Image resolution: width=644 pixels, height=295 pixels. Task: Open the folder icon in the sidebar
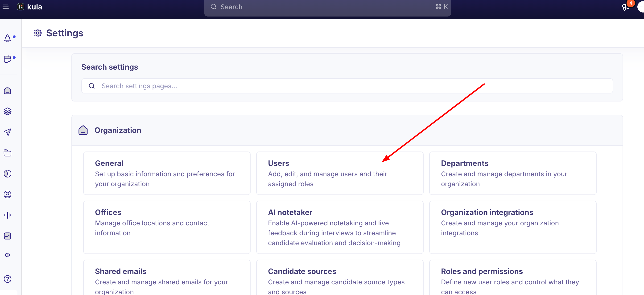point(8,153)
